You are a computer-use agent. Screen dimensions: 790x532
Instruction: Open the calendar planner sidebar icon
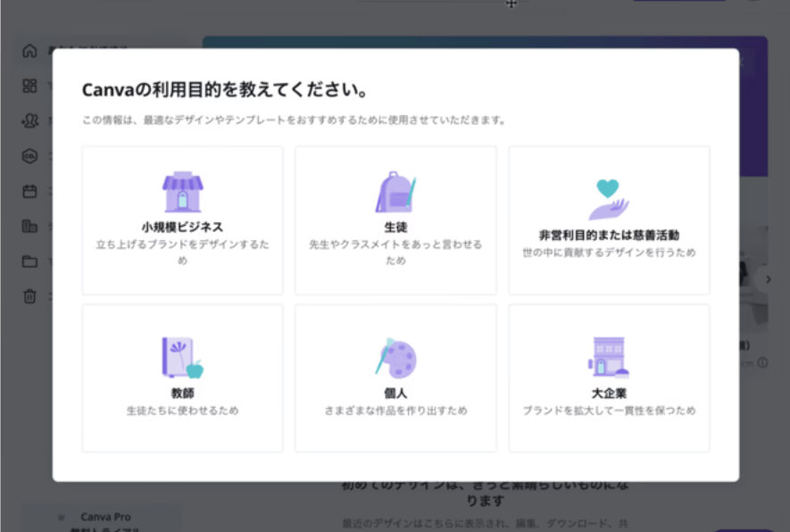click(29, 191)
